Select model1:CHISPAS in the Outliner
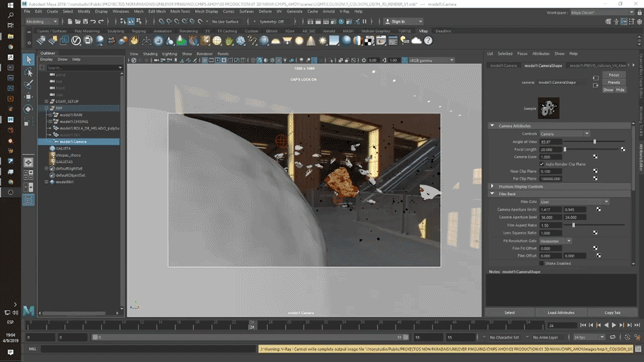This screenshot has width=644, height=362. (x=74, y=121)
